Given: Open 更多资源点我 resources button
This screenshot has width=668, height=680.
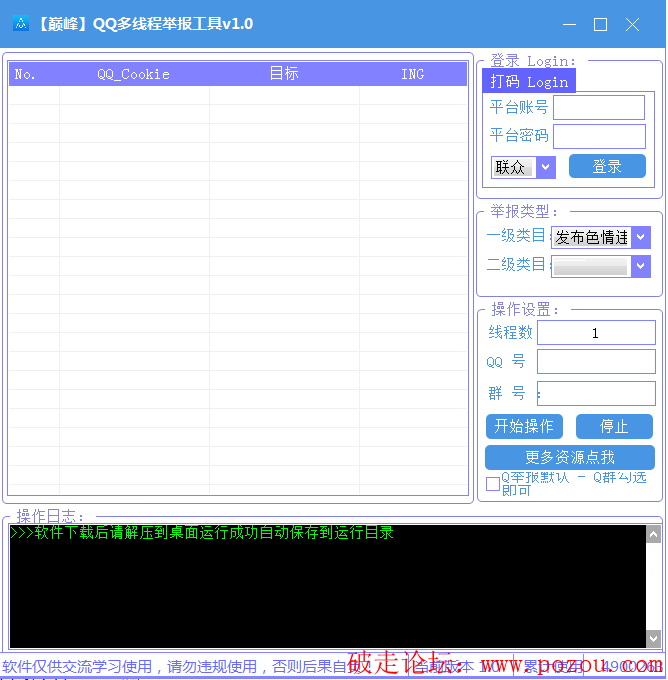Looking at the screenshot, I should [x=571, y=458].
